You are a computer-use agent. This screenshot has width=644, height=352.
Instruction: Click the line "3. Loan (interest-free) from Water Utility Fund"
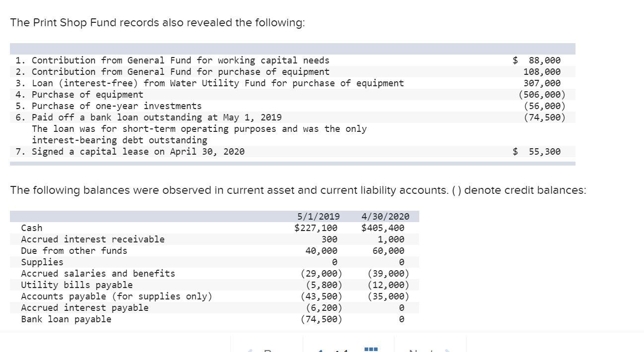(x=209, y=83)
